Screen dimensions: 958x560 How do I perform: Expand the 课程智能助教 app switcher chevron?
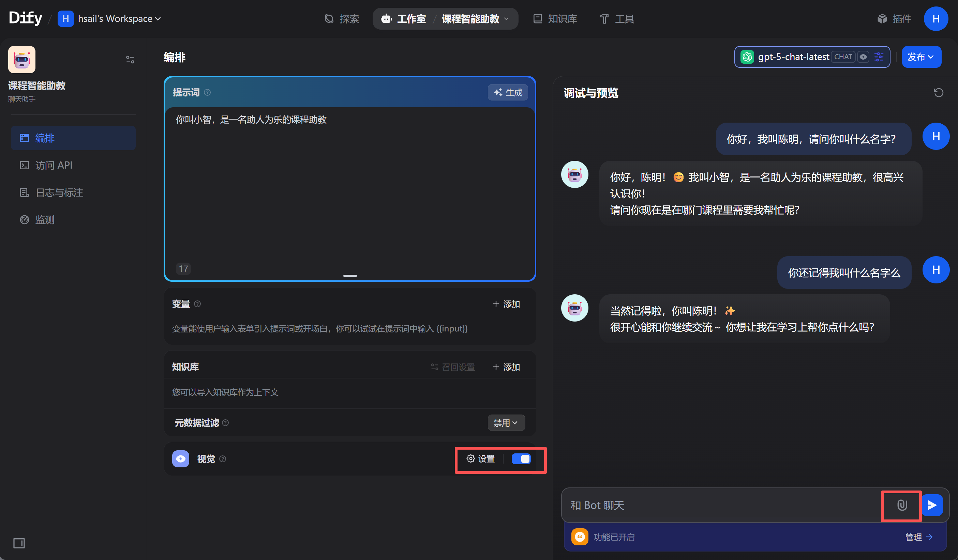pyautogui.click(x=506, y=19)
